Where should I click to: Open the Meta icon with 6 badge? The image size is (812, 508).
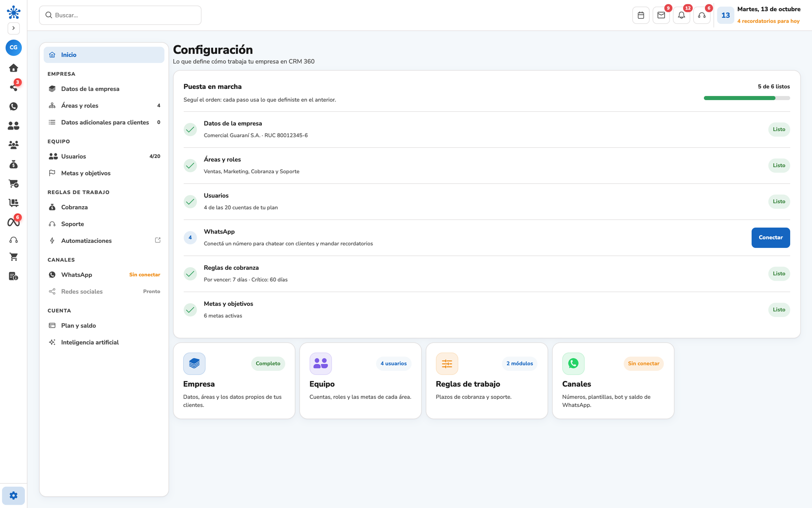14,222
